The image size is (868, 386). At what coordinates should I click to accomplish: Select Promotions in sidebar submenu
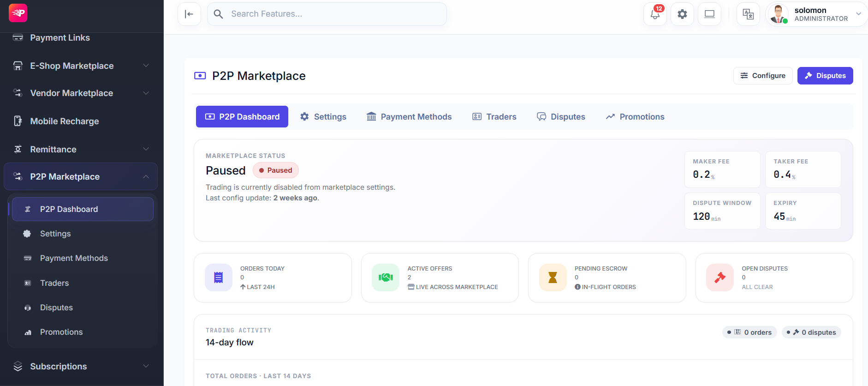pyautogui.click(x=83, y=332)
